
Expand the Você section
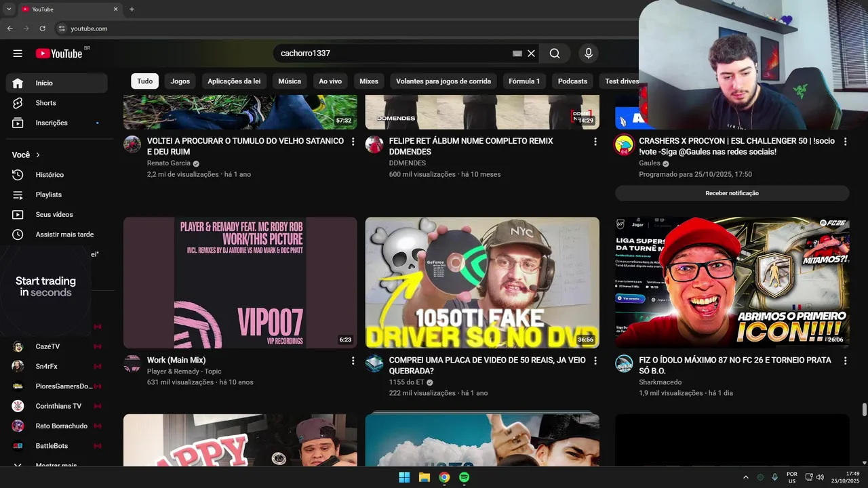[26, 155]
